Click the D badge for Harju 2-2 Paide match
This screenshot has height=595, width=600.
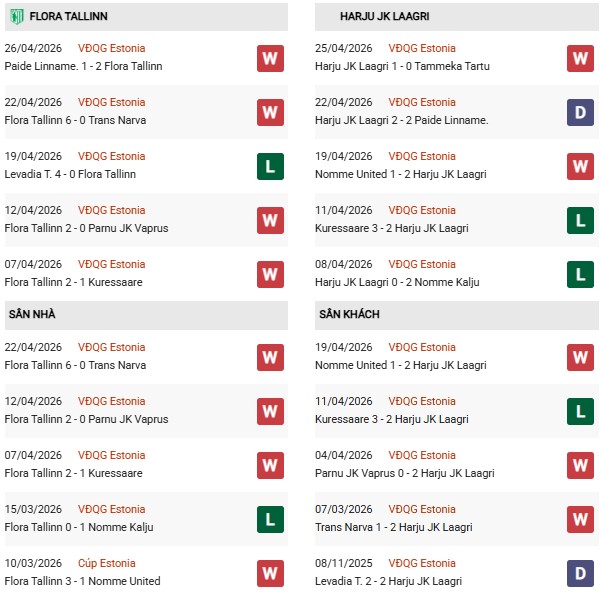coord(580,112)
